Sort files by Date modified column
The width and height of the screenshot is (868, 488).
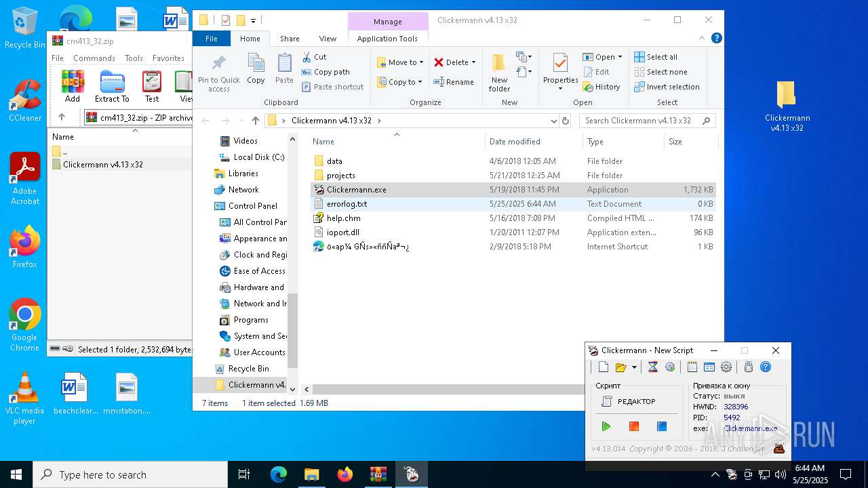click(533, 142)
